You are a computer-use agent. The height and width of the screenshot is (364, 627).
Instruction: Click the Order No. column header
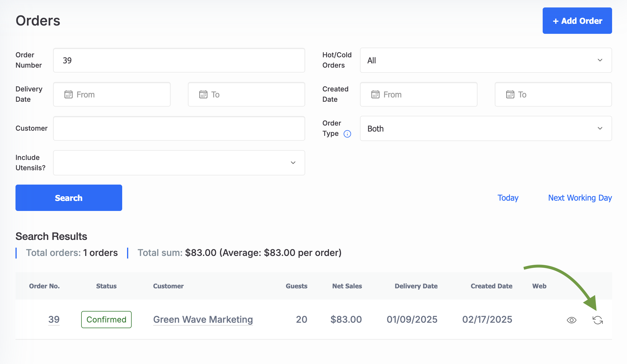tap(44, 286)
